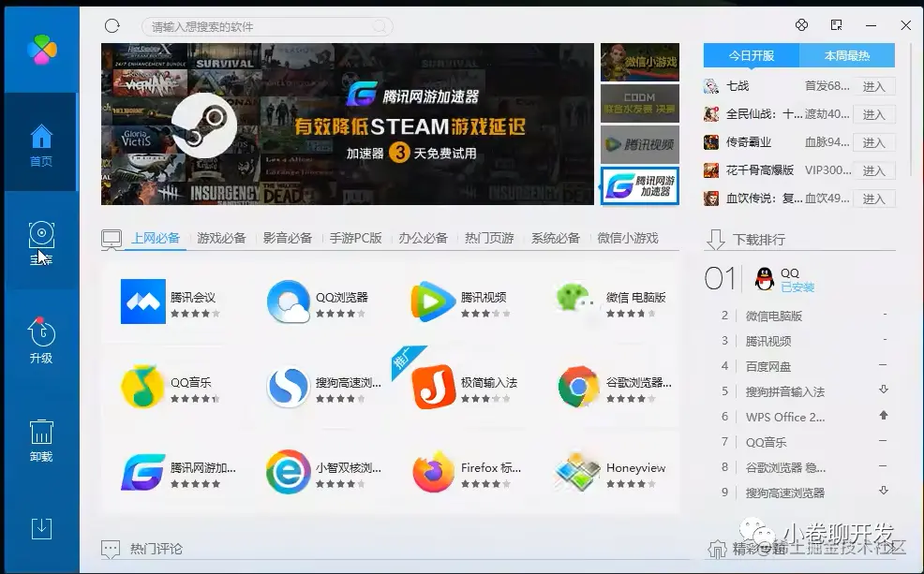Screen dimensions: 924x574
Task: Click the refresh icon beside the search box
Action: [x=112, y=26]
